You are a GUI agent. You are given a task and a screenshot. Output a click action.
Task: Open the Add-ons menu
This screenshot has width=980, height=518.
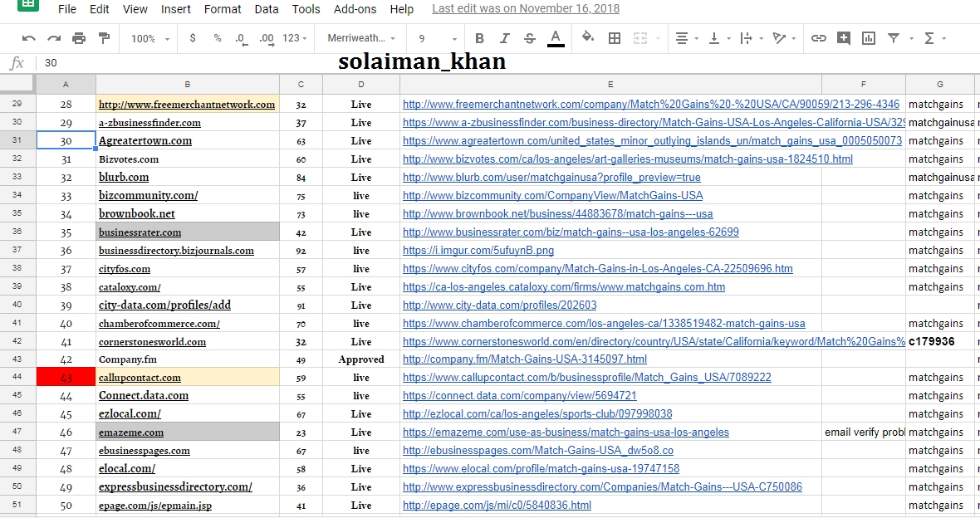[x=355, y=9]
